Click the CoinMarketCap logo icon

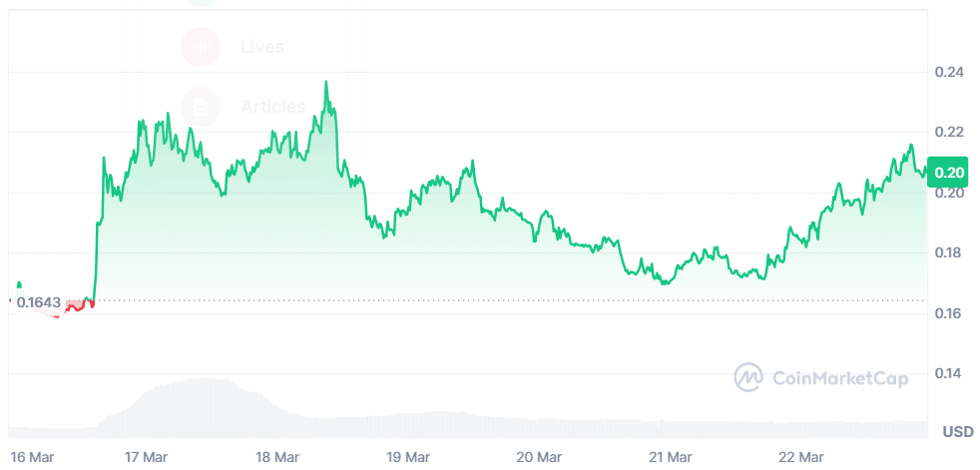(748, 376)
